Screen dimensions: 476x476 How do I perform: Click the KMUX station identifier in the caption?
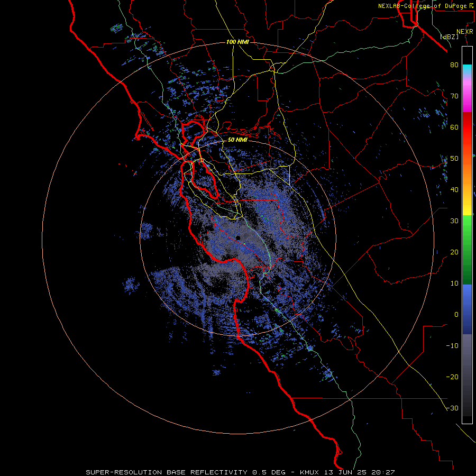pos(310,472)
